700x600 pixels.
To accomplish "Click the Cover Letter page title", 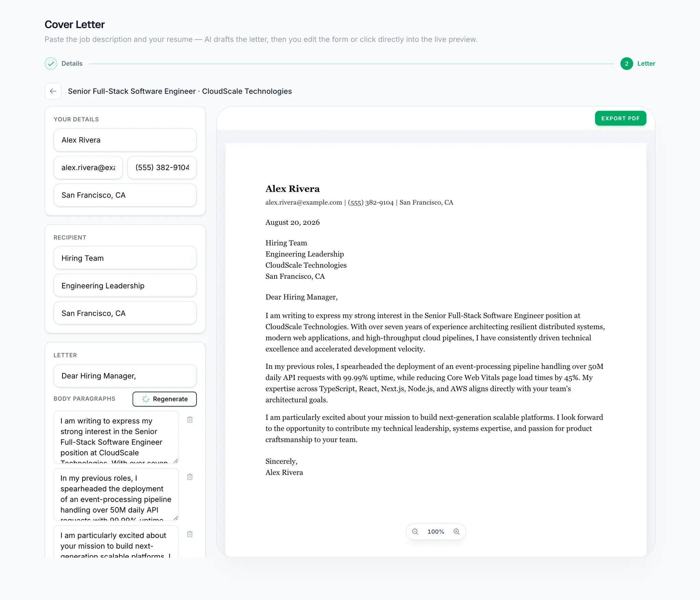I will [x=75, y=25].
